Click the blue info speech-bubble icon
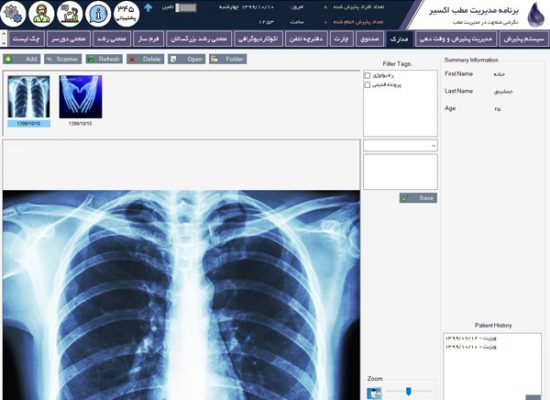This screenshot has width=550, height=400. pos(98,14)
